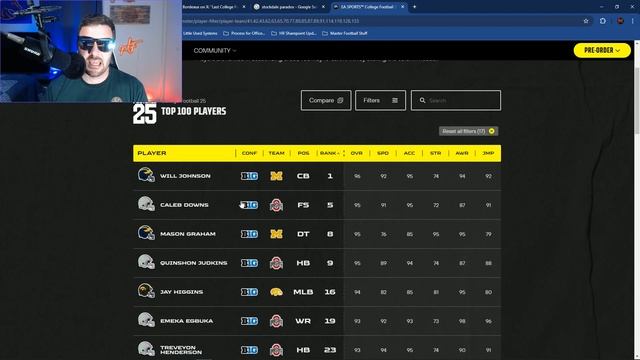Click Mason Graham's helmet icon
640x360 pixels.
(x=146, y=233)
